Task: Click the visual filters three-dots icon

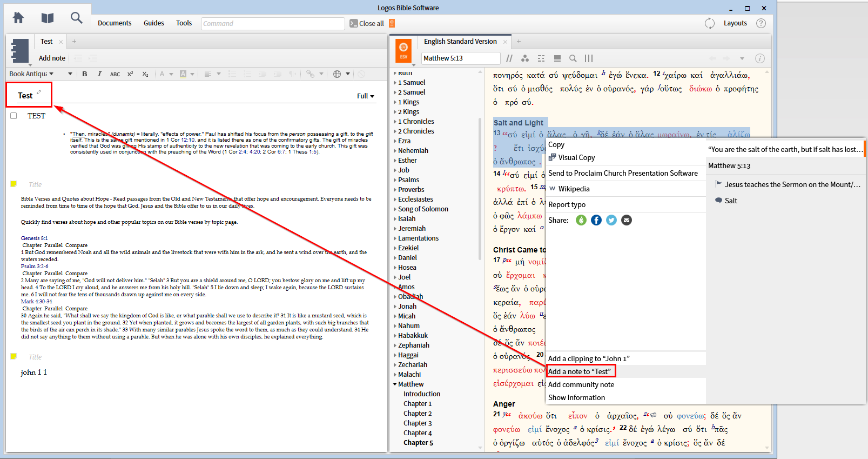Action: point(525,58)
